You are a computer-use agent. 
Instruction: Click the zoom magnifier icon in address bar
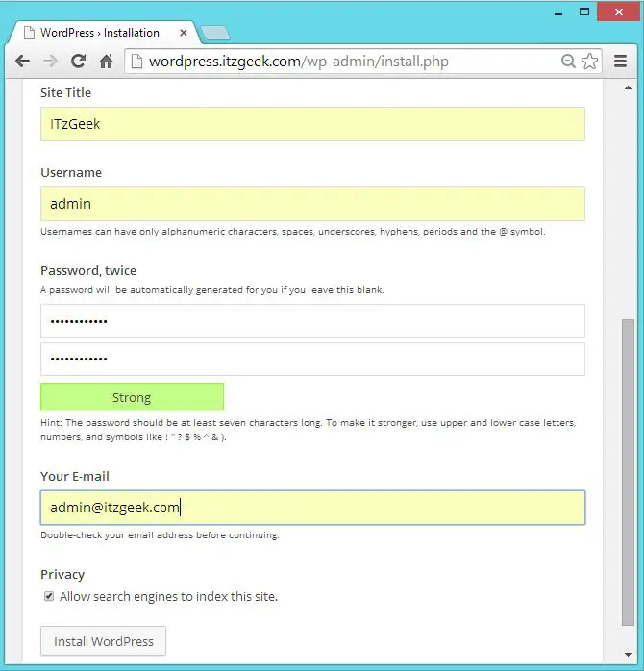point(568,62)
